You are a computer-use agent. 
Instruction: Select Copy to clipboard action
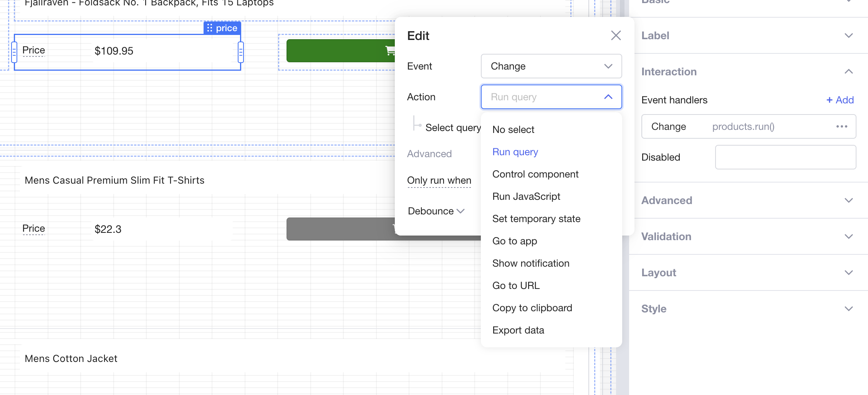(x=532, y=308)
